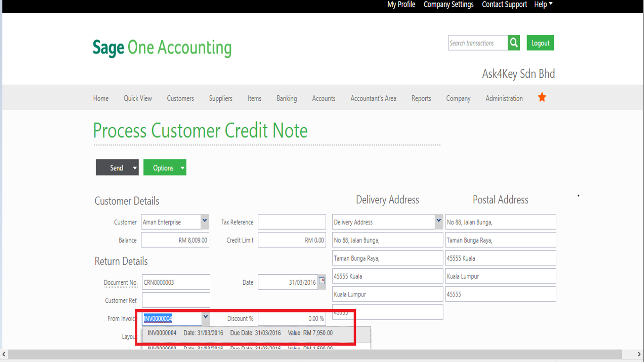Screen dimensions: 644x362
Task: Click the orange favorites star icon
Action: [x=542, y=98]
